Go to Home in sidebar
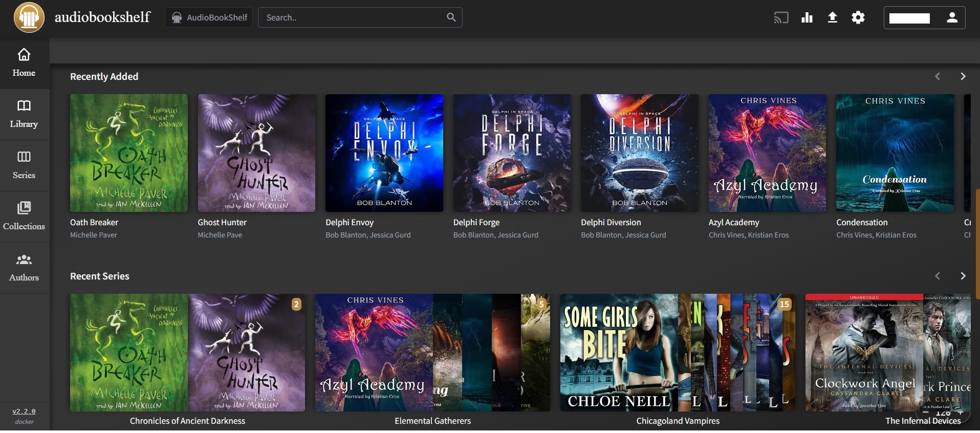This screenshot has width=980, height=433. click(24, 62)
